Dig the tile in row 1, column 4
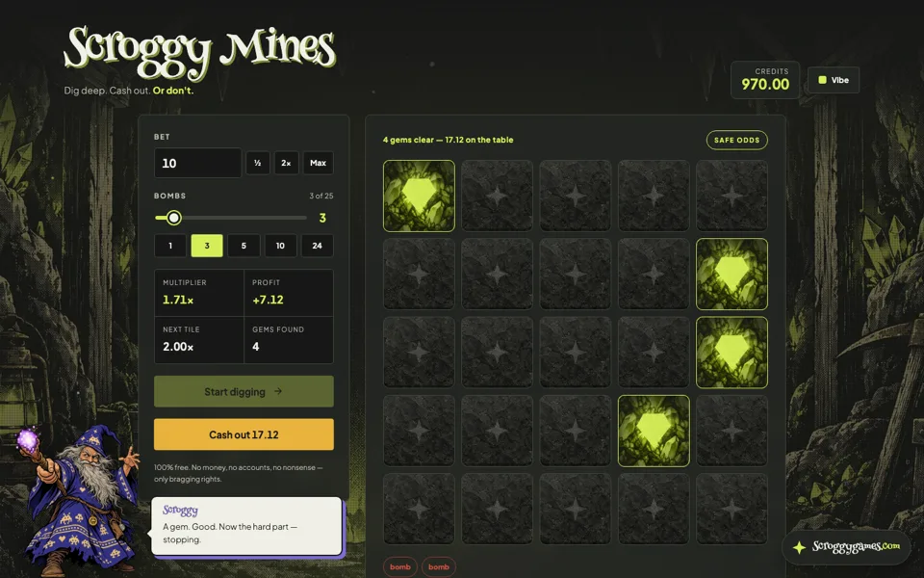The height and width of the screenshot is (578, 924). tap(654, 196)
